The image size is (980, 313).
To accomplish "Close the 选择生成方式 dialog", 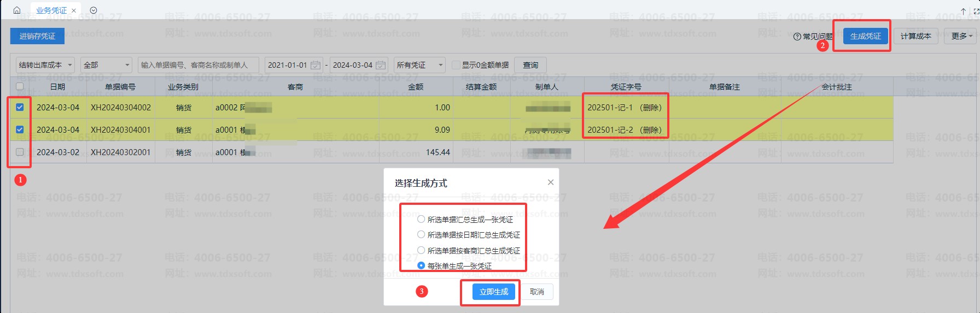I will [551, 182].
